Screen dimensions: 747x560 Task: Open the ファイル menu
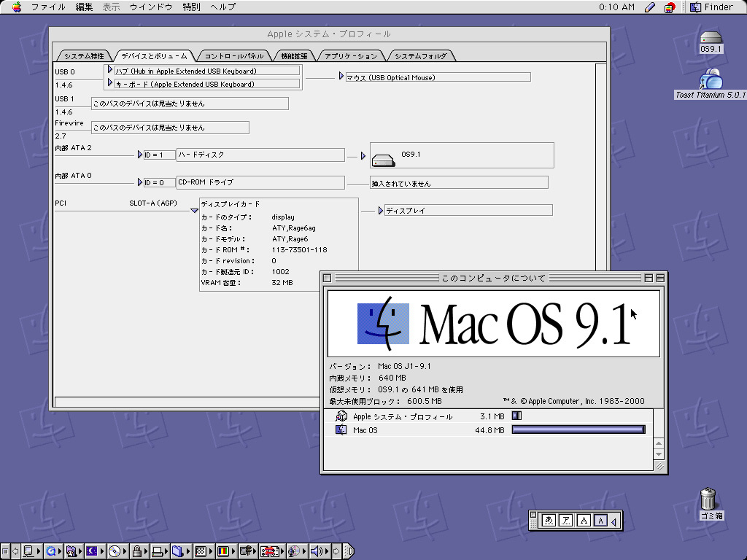[48, 7]
